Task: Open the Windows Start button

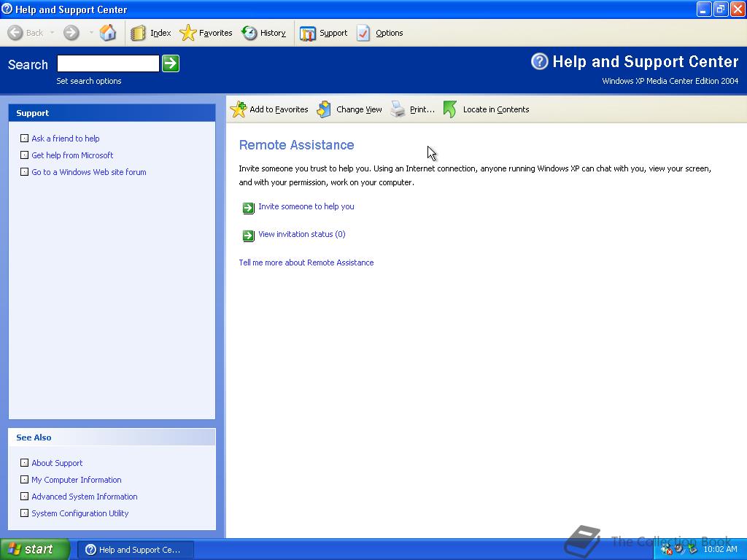Action: tap(35, 549)
